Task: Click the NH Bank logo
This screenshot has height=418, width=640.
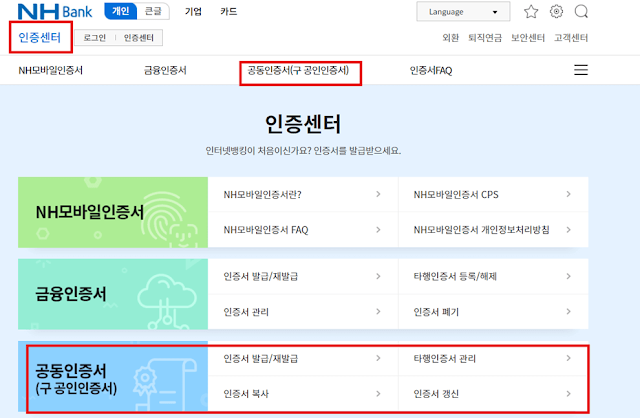Action: [x=55, y=11]
